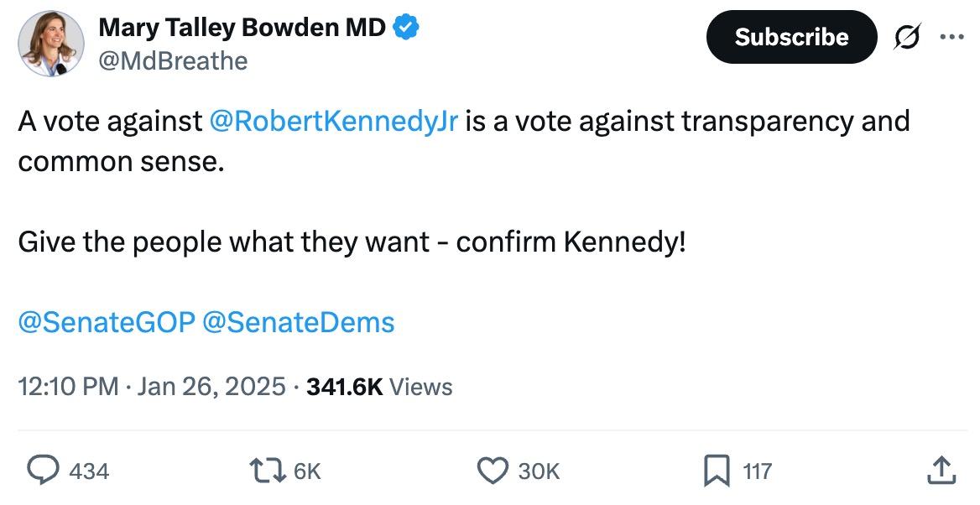Bookmark this post
980x505 pixels.
pos(716,471)
